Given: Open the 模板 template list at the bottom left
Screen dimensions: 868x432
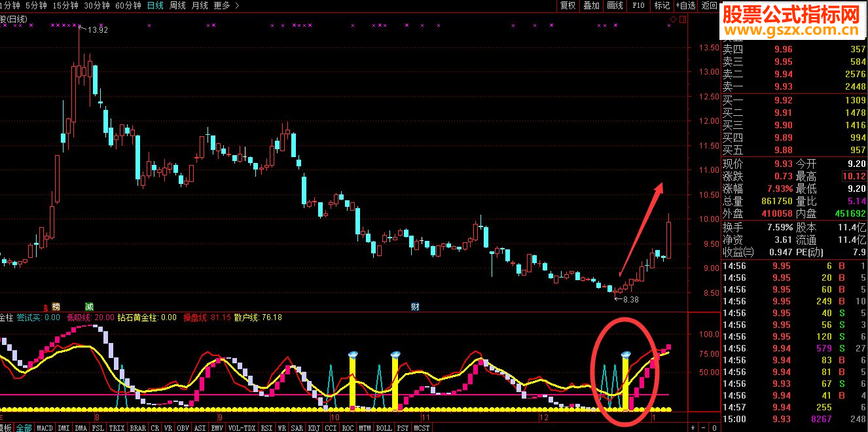Looking at the screenshot, I should [6, 427].
